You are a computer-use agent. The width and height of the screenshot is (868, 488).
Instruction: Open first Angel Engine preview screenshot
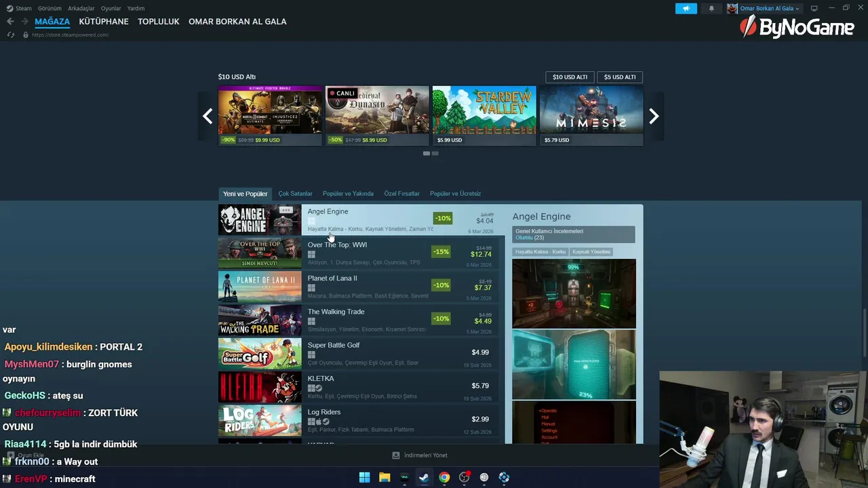[x=574, y=293]
